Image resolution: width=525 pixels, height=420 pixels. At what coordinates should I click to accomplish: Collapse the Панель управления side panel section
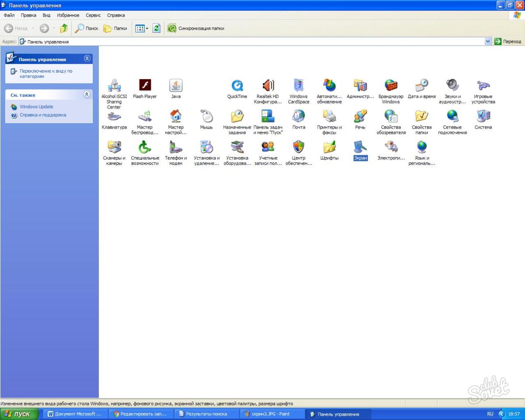tap(87, 59)
